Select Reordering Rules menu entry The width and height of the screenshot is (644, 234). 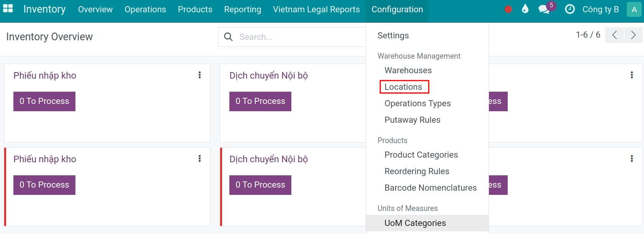pos(417,171)
